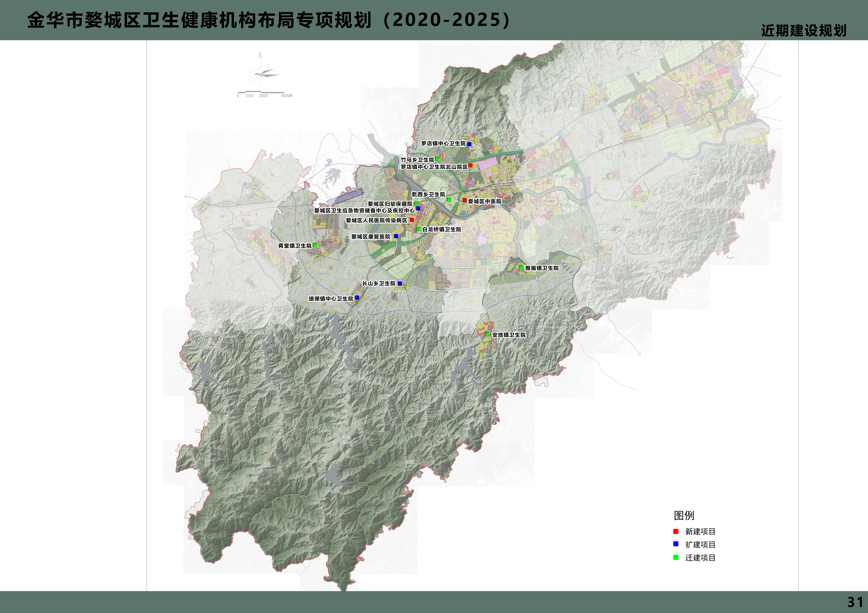Screen dimensions: 868x613
Task: Click the green marker beside 白龙桥镇卫生院
Action: [419, 229]
